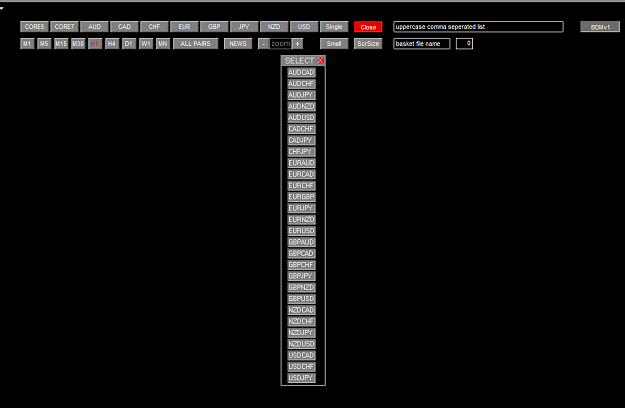
Task: Toggle the highlighted H1 timeframe
Action: [x=95, y=43]
